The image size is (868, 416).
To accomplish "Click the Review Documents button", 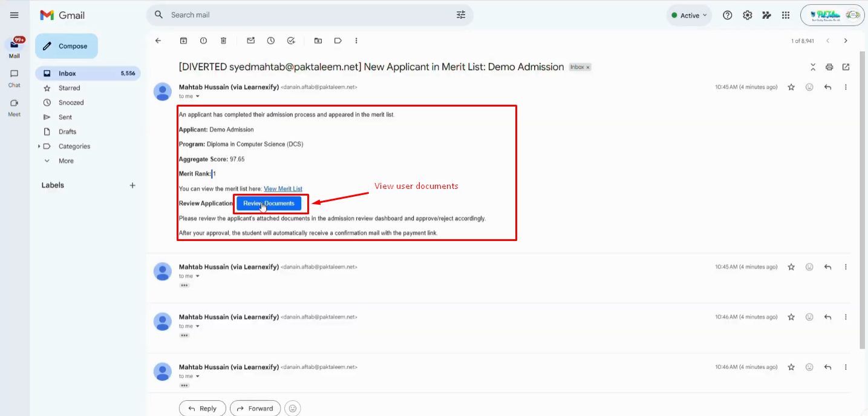I will (269, 203).
